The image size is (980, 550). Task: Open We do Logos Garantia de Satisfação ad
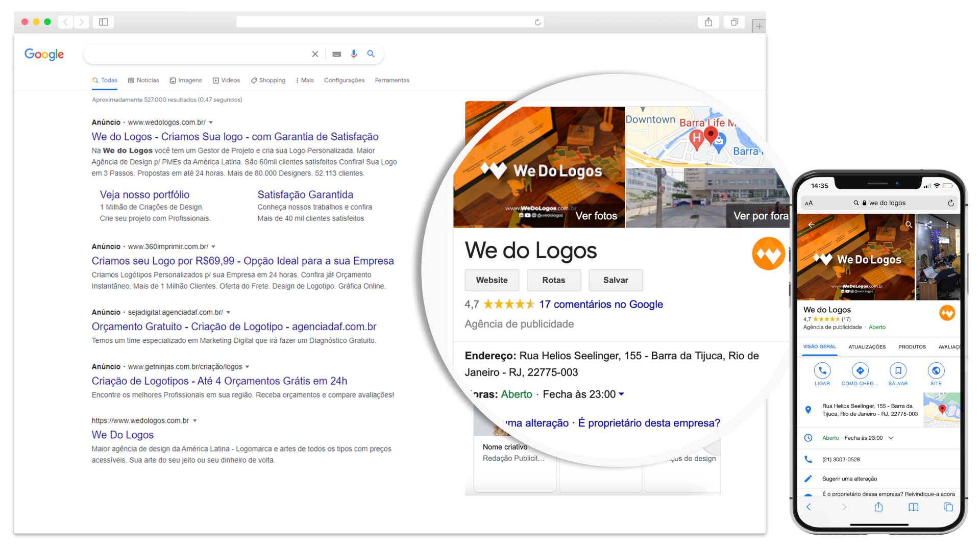coord(235,137)
